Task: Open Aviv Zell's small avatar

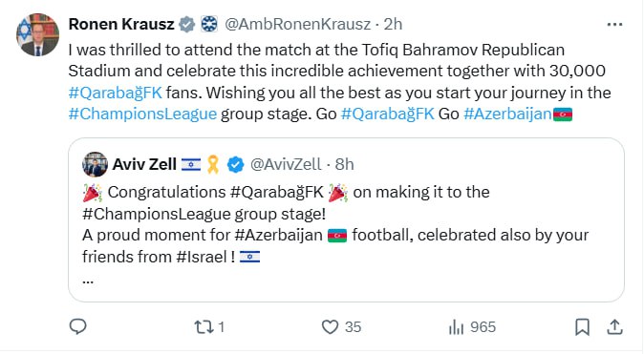Action: click(95, 164)
